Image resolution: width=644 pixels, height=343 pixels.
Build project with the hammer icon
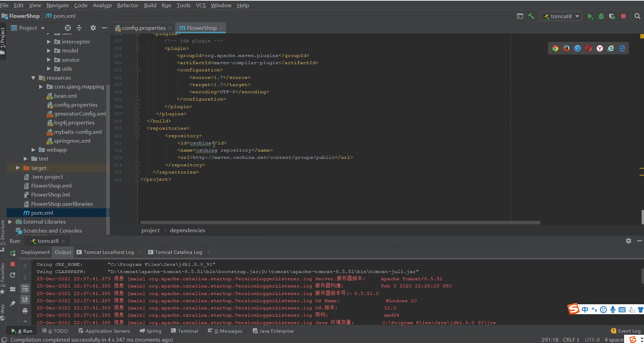coord(531,16)
